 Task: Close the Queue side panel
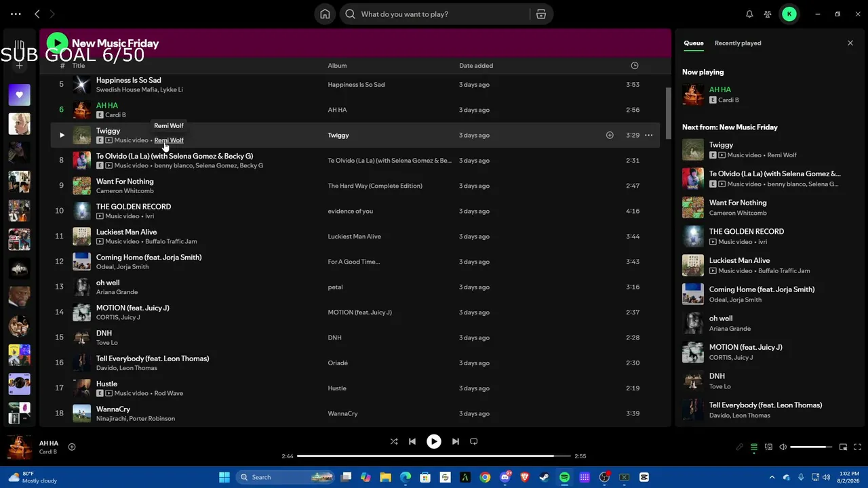(x=850, y=43)
